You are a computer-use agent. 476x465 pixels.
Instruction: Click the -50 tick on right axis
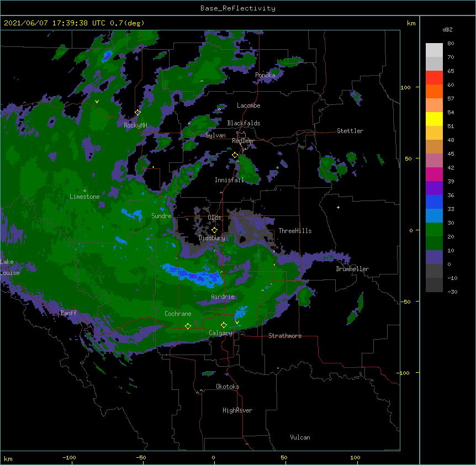pos(405,302)
